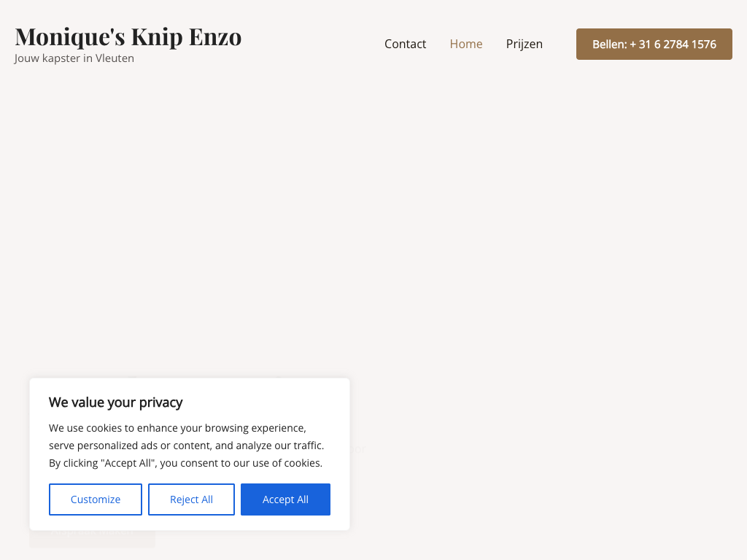Click the word "Bellen:" on the brown button
The image size is (747, 560).
[609, 44]
